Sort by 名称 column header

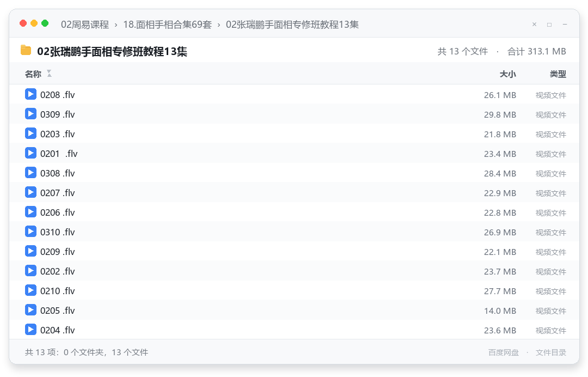pyautogui.click(x=33, y=74)
